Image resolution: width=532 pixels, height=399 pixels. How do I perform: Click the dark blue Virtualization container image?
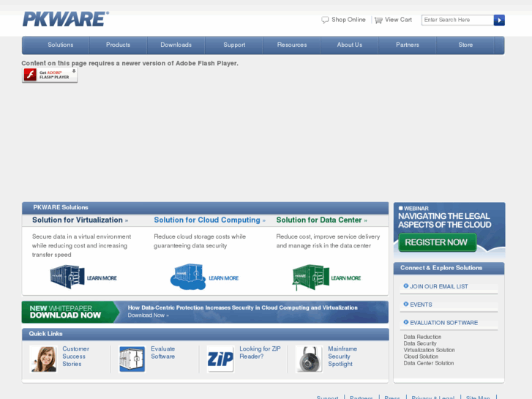(67, 277)
